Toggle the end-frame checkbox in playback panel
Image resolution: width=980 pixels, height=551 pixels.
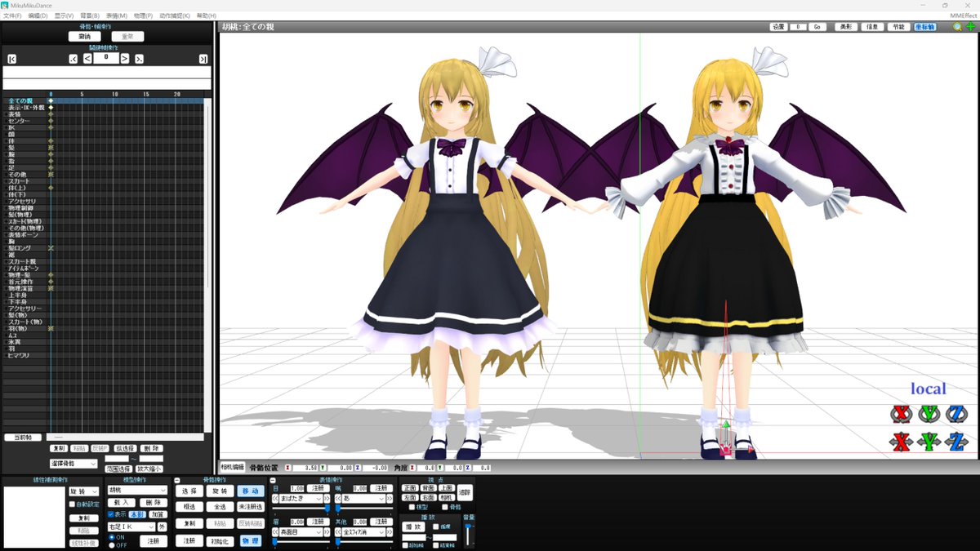(x=435, y=545)
